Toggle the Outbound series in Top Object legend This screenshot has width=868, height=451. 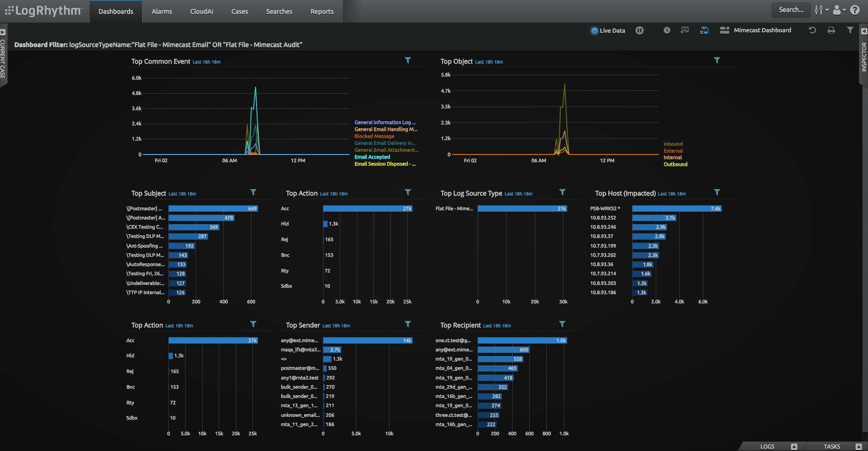(x=676, y=164)
